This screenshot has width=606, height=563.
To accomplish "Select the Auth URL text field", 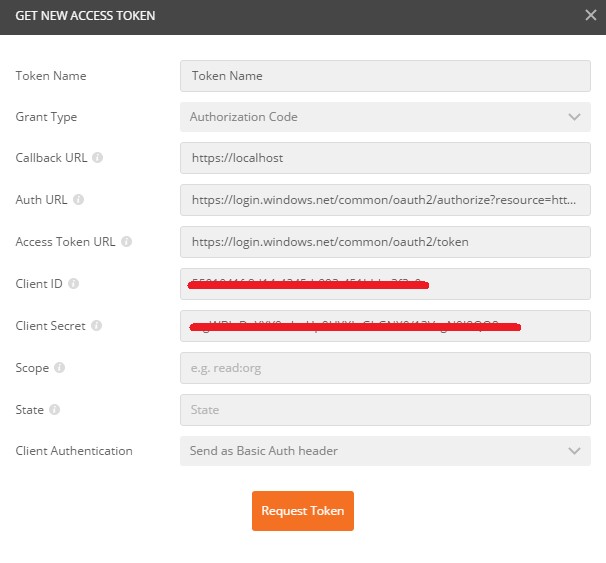I will point(384,200).
